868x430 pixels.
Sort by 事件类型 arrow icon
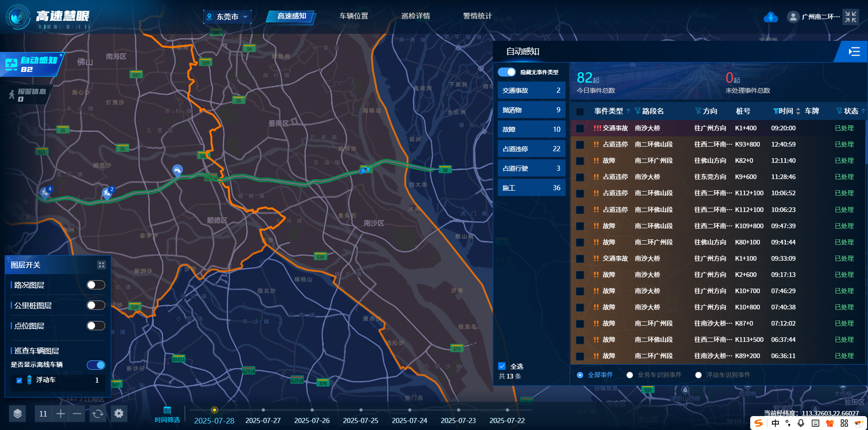tap(628, 111)
